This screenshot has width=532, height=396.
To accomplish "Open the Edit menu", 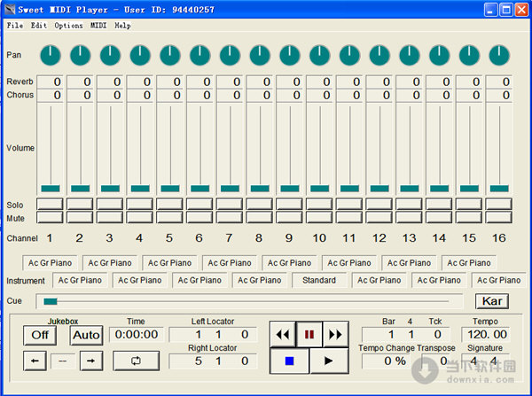I will pyautogui.click(x=39, y=26).
